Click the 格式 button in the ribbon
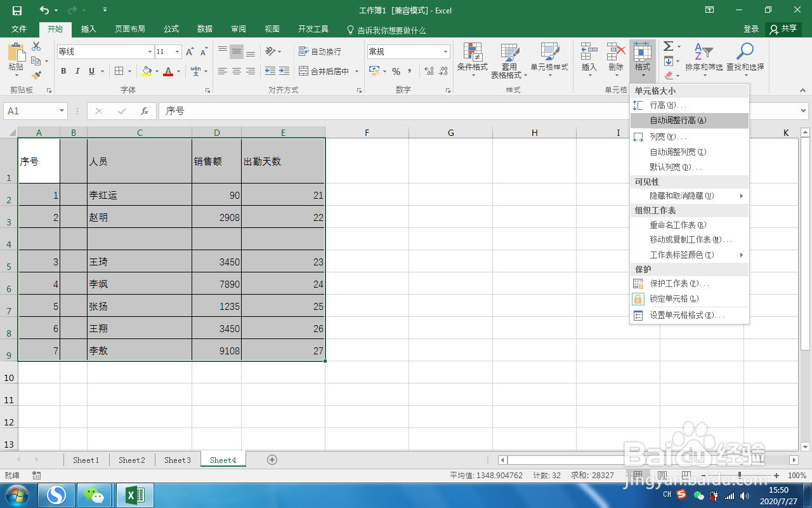 (x=643, y=61)
